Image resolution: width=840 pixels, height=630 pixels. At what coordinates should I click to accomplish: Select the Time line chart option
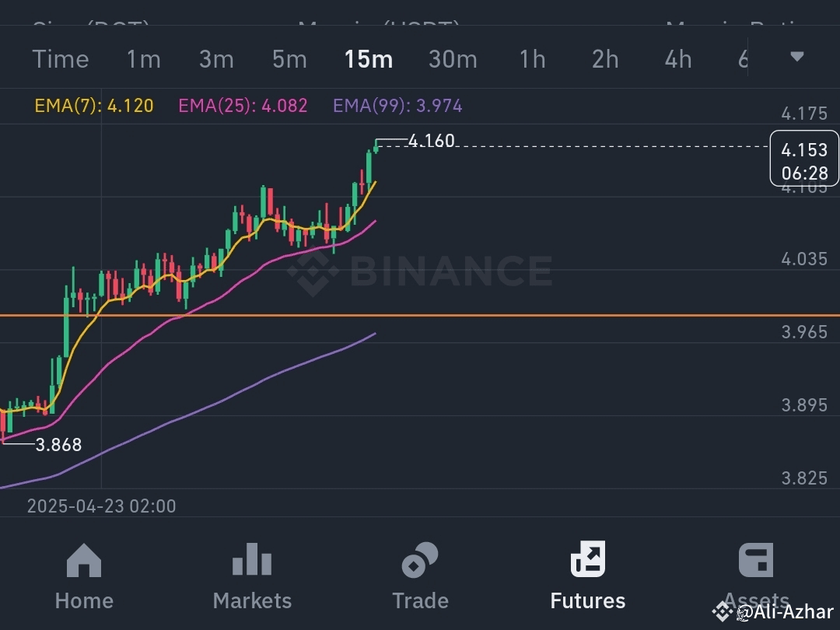pyautogui.click(x=61, y=59)
